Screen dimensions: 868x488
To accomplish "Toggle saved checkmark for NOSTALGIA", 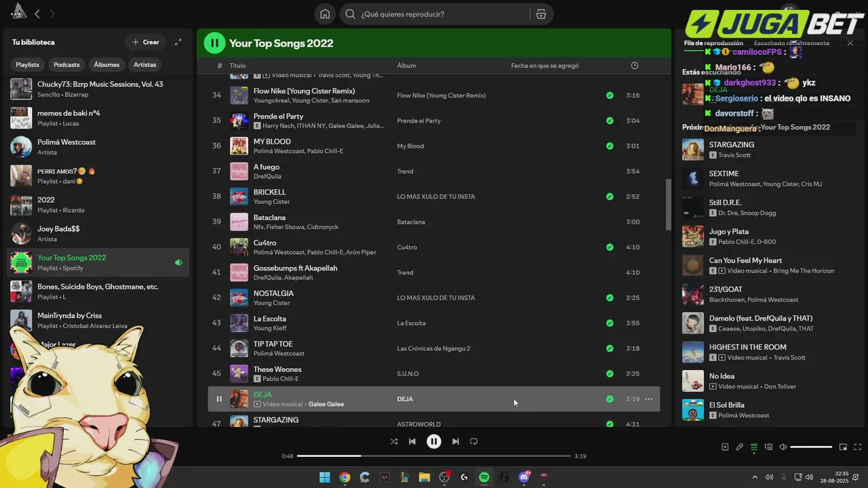I will click(x=610, y=298).
